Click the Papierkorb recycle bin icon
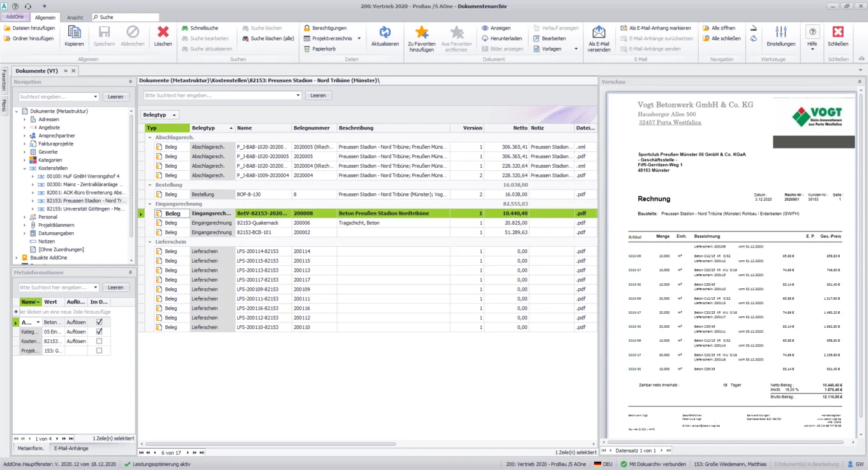The height and width of the screenshot is (470, 868). click(x=307, y=49)
